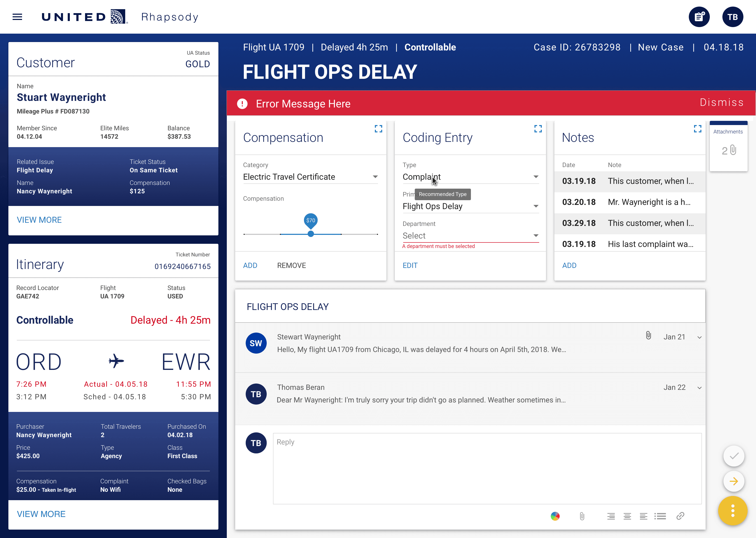Click the checkmark complete button

click(x=734, y=456)
